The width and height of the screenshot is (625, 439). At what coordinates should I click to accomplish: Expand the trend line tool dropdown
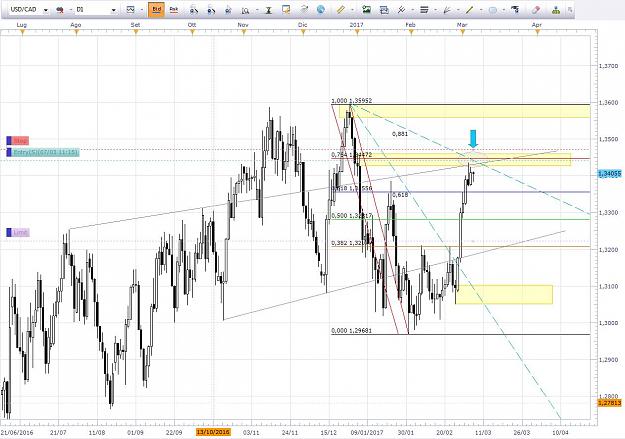pos(482,10)
